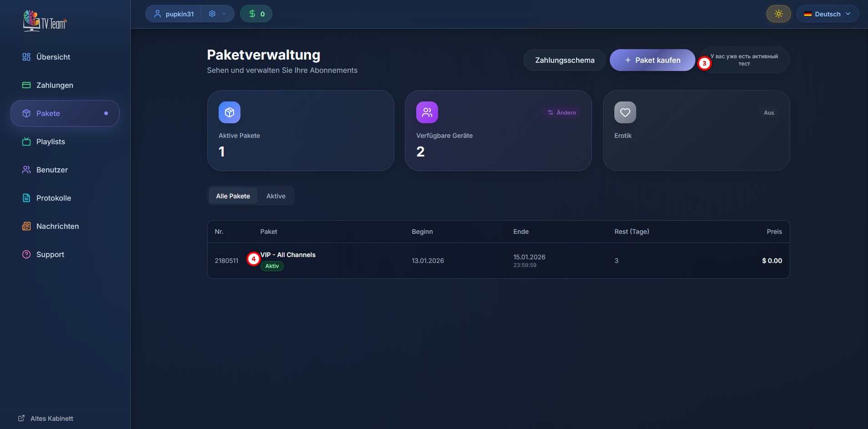Image resolution: width=868 pixels, height=429 pixels.
Task: Click the Paket kaufen button
Action: pos(652,60)
